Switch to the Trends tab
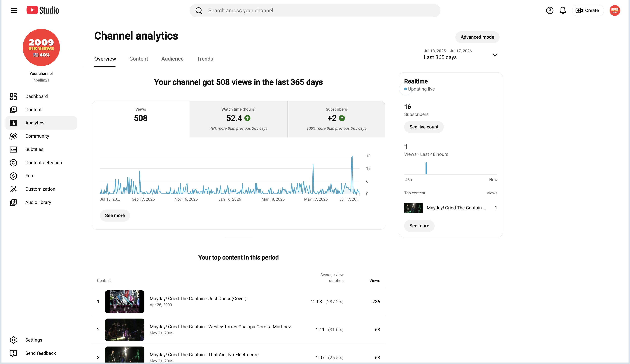 (205, 59)
